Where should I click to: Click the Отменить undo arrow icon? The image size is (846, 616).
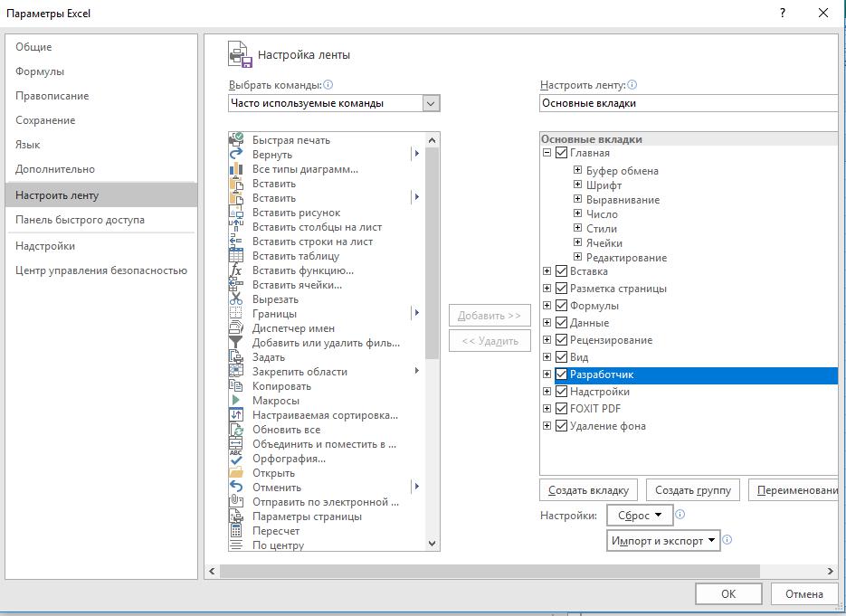(x=236, y=487)
